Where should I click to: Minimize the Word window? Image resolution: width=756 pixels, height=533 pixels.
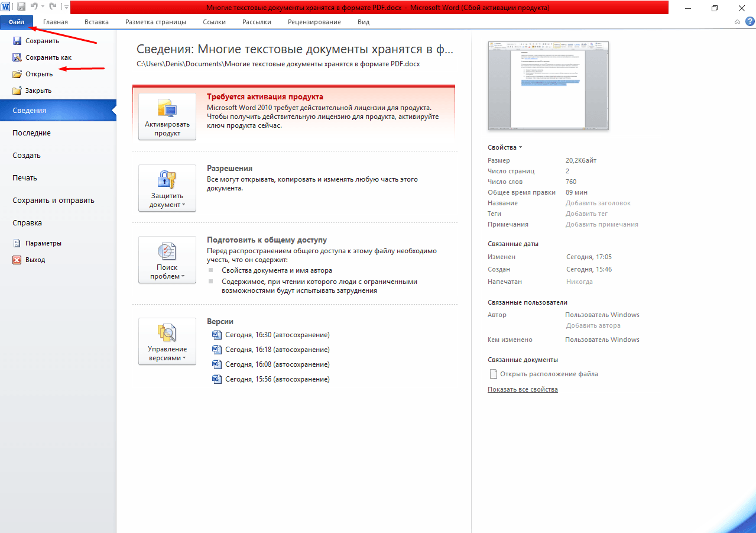(689, 8)
